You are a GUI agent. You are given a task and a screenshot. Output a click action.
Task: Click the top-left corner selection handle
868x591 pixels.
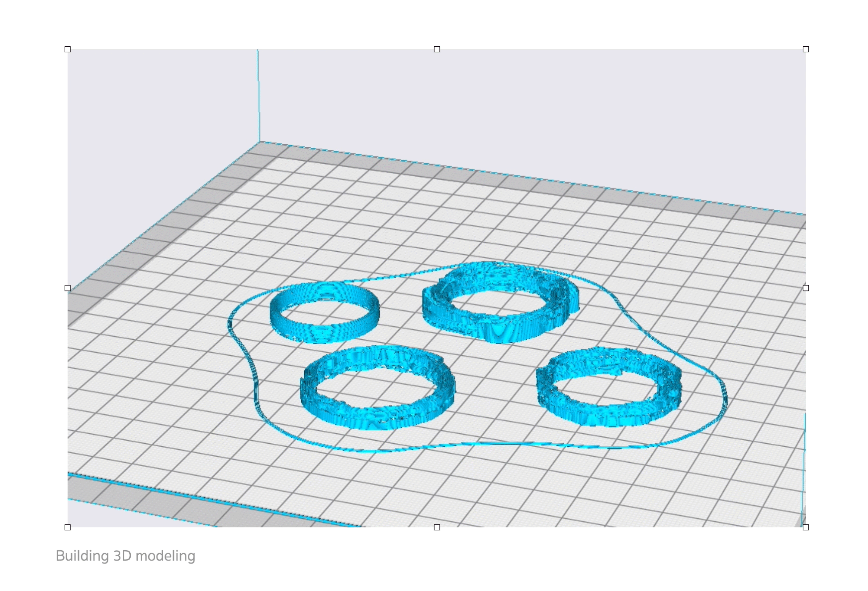(x=68, y=49)
